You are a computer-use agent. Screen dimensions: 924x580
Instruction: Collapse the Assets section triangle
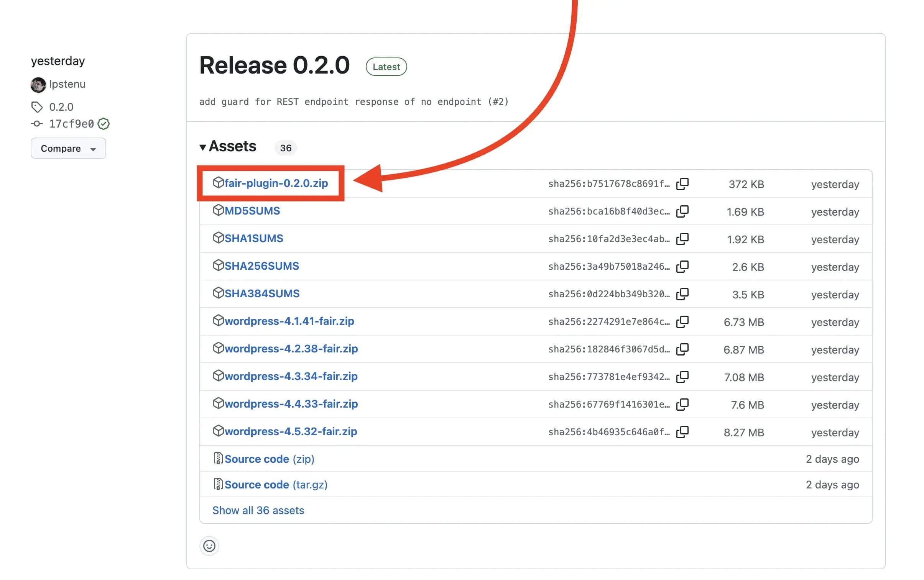point(203,147)
